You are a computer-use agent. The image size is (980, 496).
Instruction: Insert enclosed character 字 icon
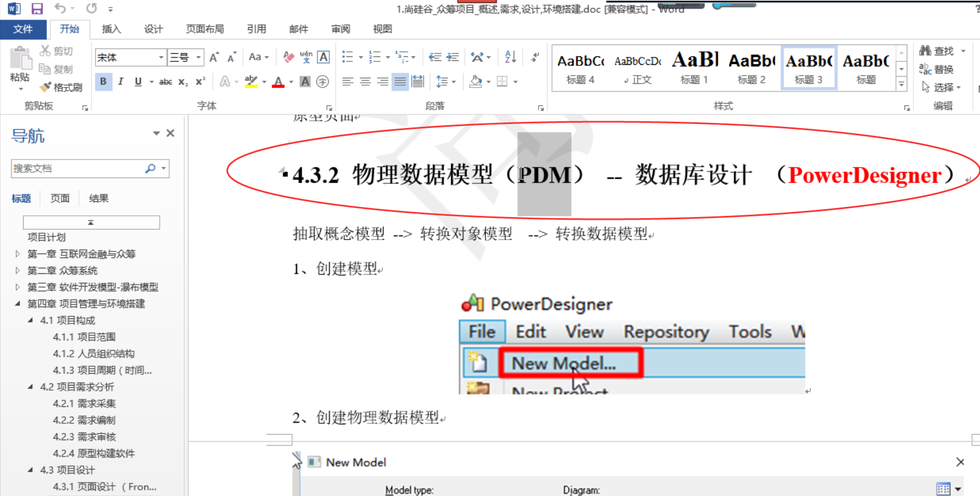(x=323, y=82)
